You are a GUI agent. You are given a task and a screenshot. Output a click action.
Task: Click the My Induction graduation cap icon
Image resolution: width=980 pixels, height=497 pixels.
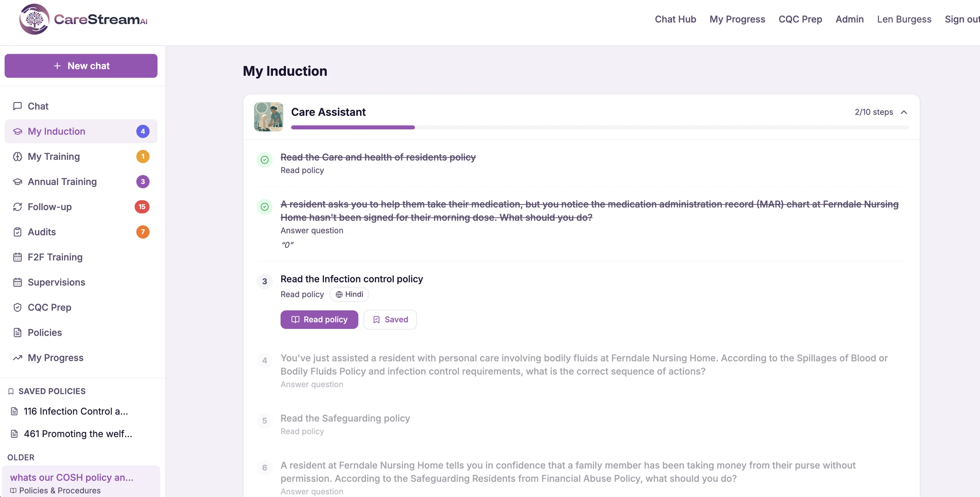(17, 131)
